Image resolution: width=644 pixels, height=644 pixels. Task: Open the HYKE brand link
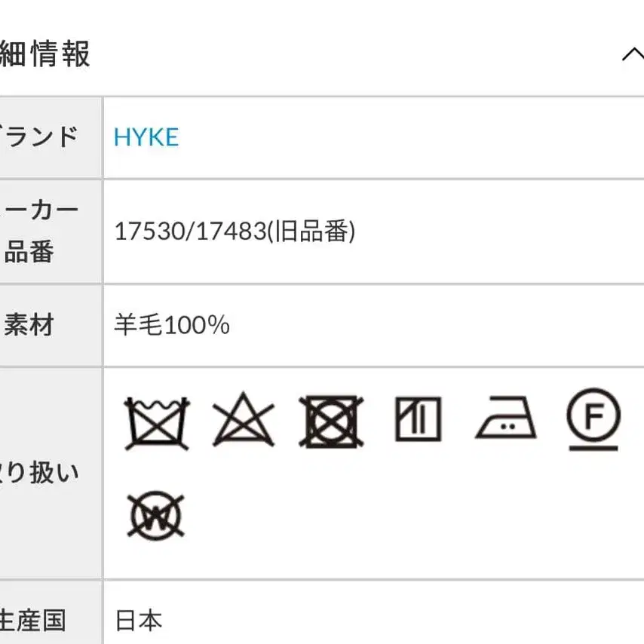point(146,137)
